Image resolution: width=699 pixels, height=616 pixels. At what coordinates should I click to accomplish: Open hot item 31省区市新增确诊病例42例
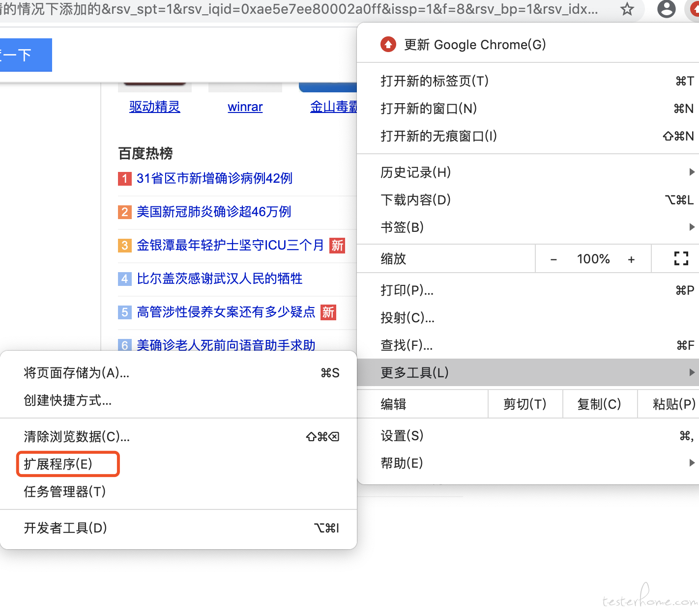click(214, 178)
